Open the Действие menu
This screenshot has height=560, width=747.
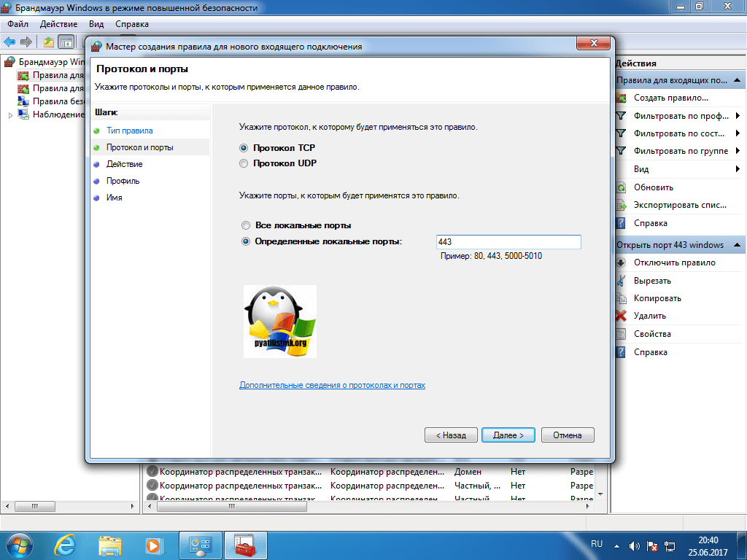(59, 24)
